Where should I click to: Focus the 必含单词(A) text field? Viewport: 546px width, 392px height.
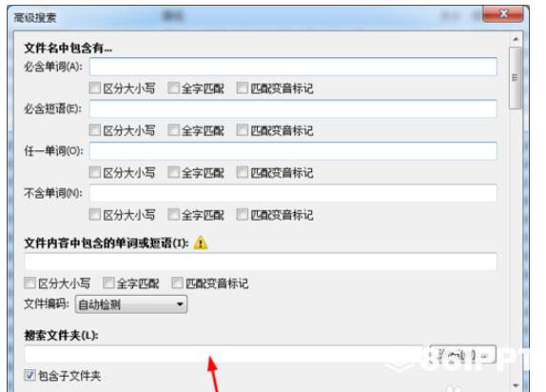coord(293,67)
